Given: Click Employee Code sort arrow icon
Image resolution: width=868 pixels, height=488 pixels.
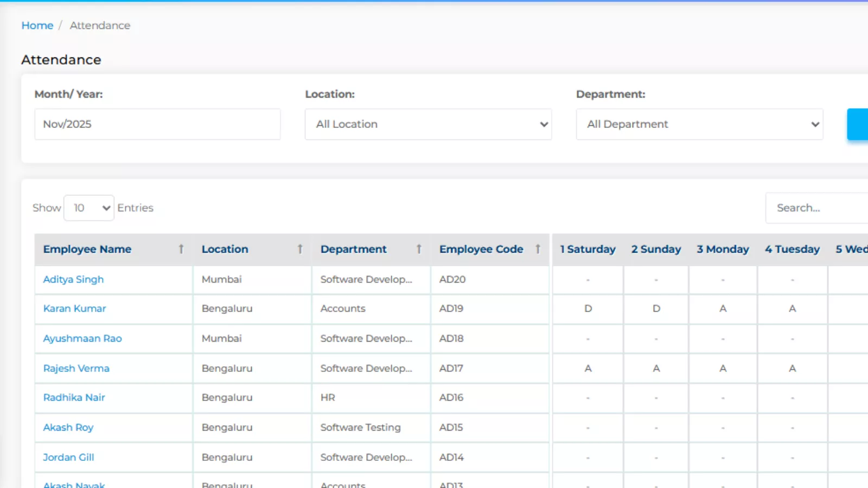Looking at the screenshot, I should click(538, 249).
